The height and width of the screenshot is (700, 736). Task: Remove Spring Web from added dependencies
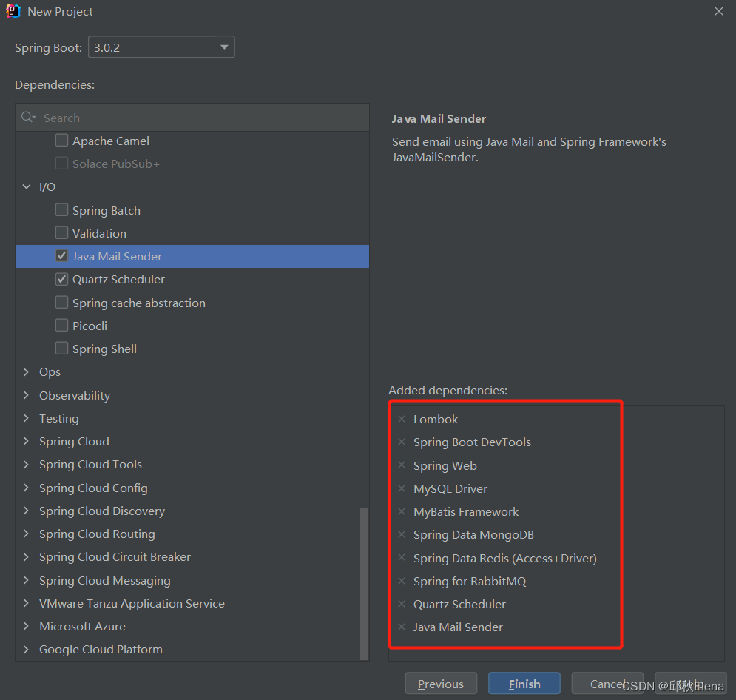[x=402, y=465]
